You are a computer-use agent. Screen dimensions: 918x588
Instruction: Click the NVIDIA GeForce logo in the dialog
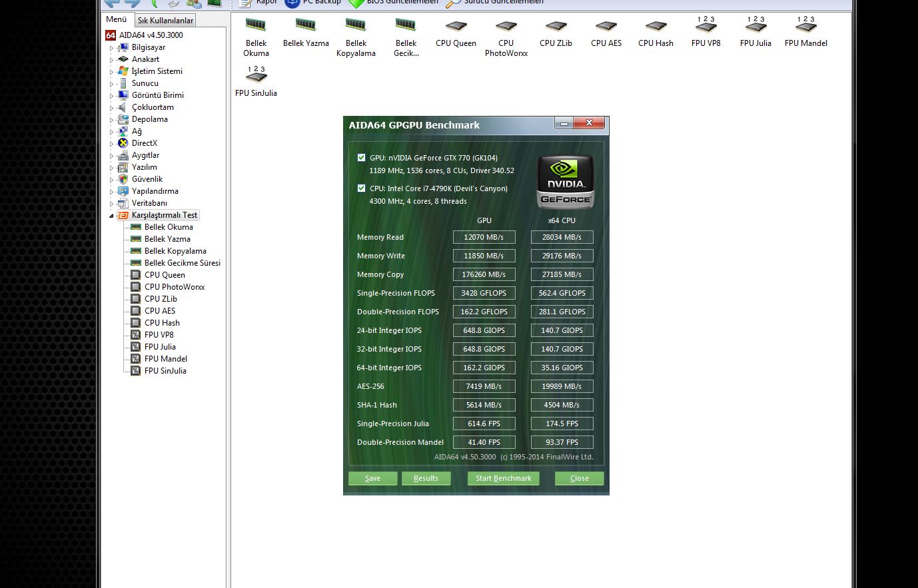pos(565,182)
